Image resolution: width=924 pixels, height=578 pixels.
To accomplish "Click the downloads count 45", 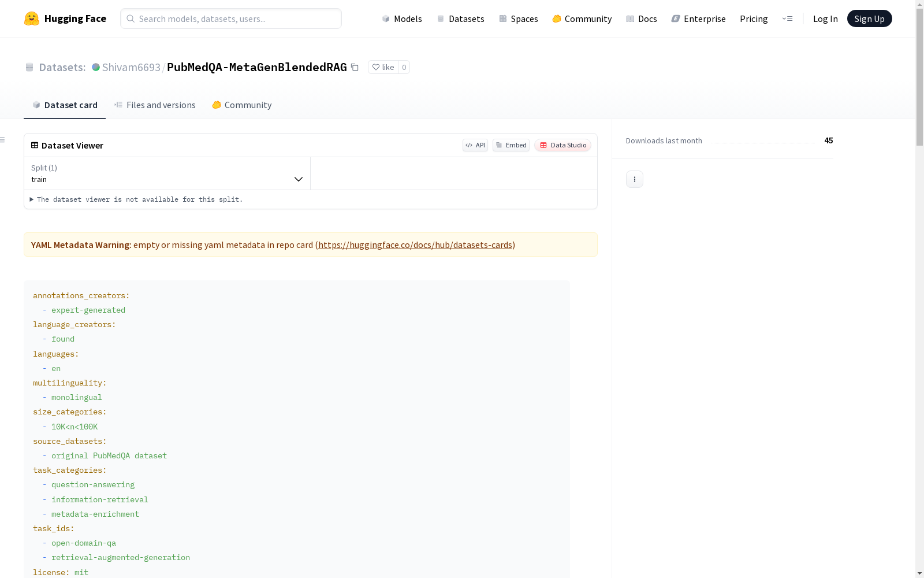I will tap(829, 140).
